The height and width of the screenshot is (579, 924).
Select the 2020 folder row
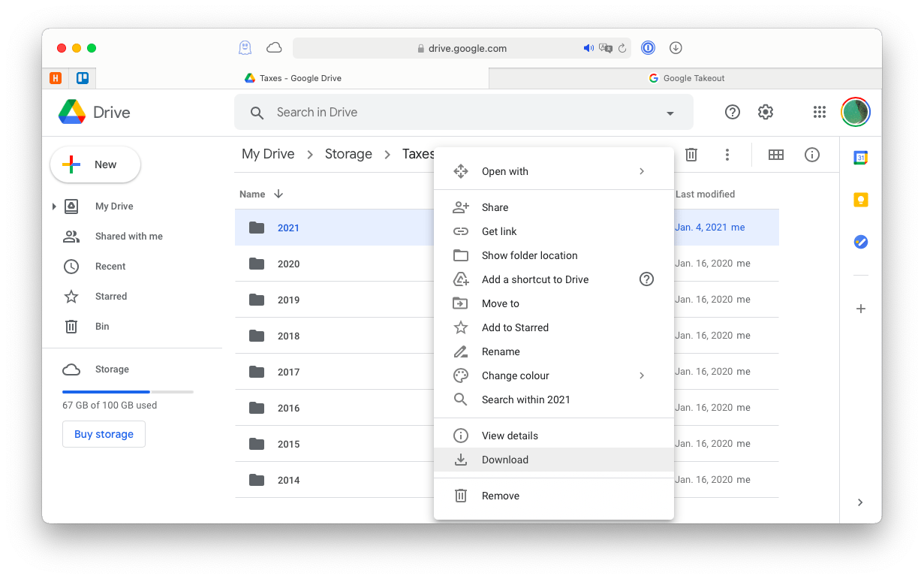point(507,264)
